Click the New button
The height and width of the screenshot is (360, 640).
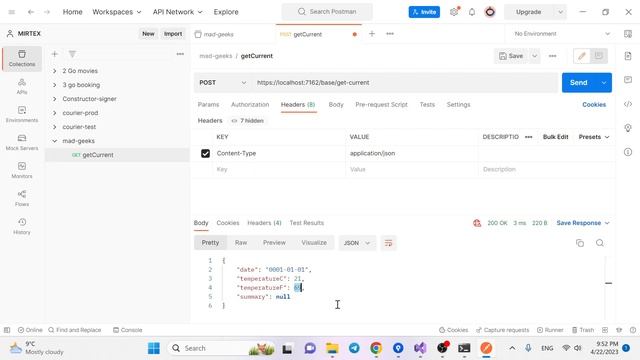click(148, 34)
